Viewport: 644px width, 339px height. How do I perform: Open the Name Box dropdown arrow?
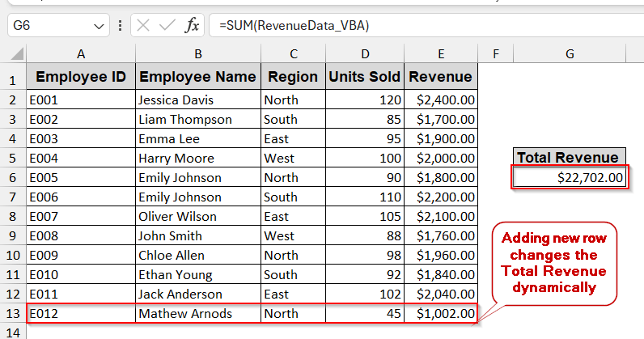tap(100, 26)
